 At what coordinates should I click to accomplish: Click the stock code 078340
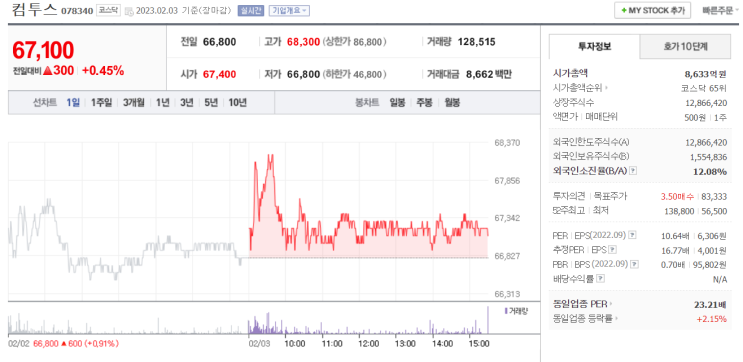77,10
